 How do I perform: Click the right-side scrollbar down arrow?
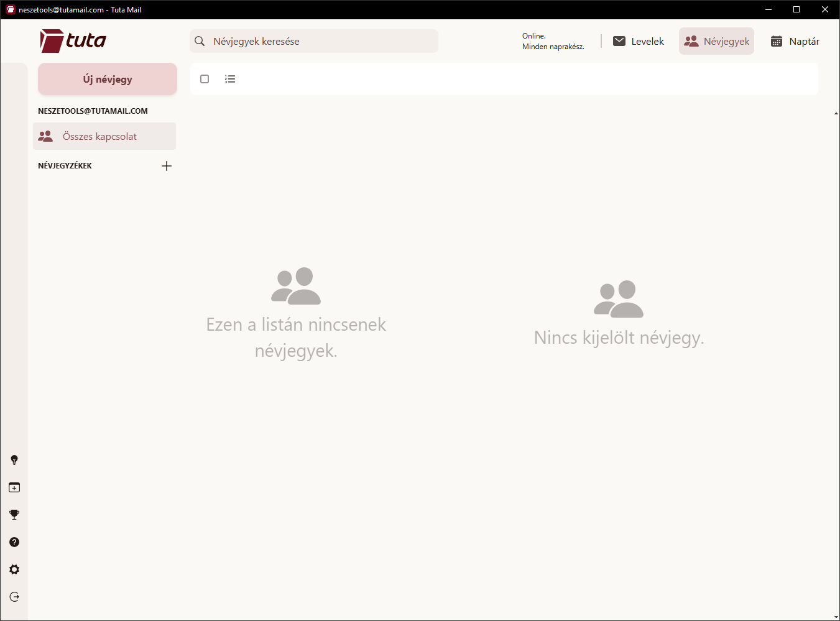pyautogui.click(x=836, y=616)
